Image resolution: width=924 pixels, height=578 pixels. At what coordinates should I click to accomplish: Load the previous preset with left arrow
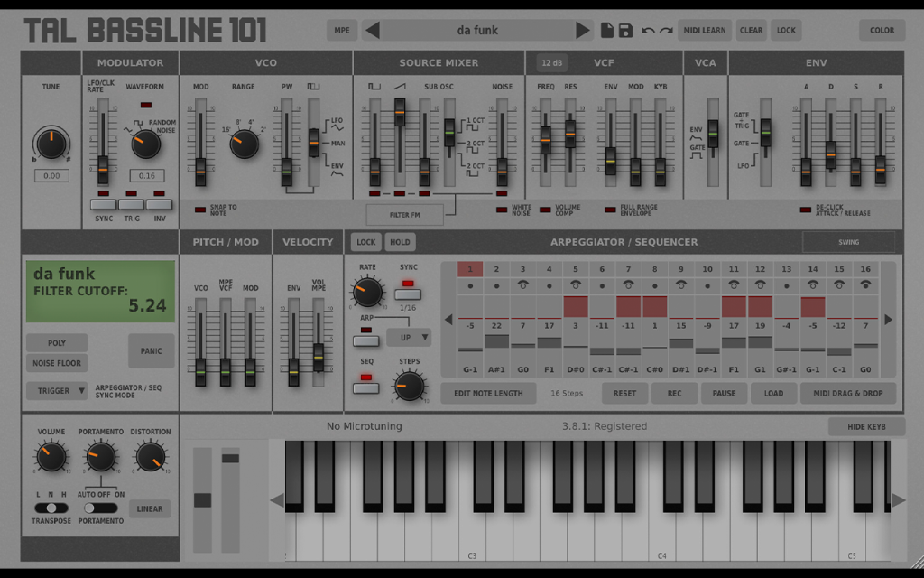point(373,30)
